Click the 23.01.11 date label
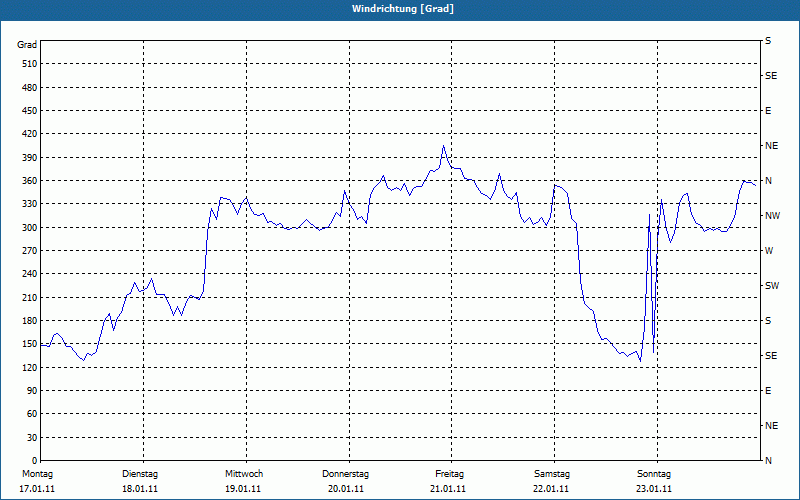800x500 pixels. pyautogui.click(x=654, y=489)
